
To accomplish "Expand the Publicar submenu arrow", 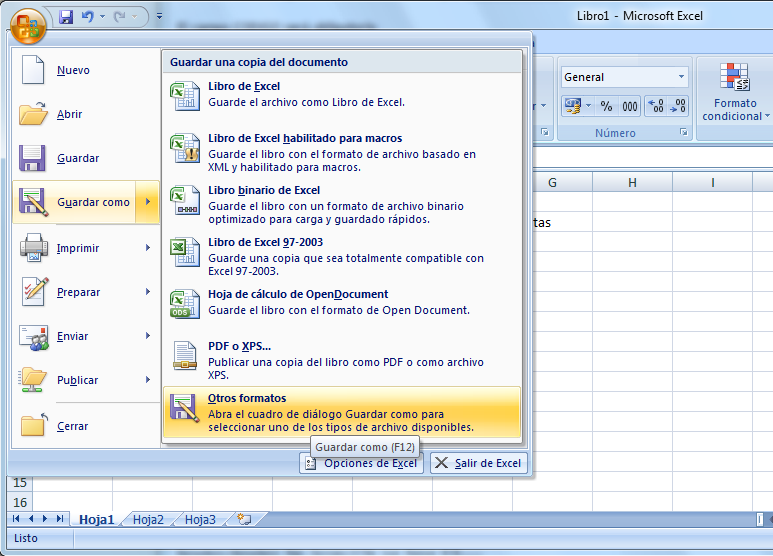I will [147, 380].
